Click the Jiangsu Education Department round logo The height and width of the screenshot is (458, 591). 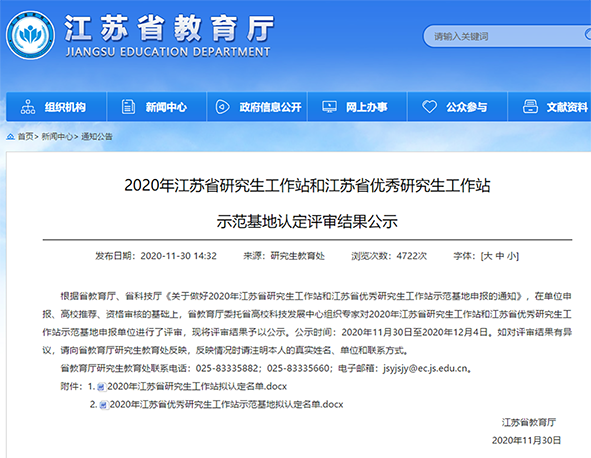coord(31,35)
